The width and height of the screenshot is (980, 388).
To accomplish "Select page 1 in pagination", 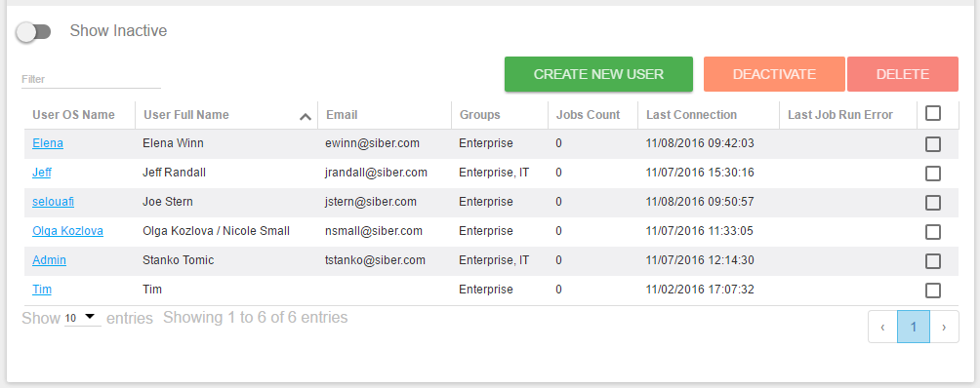I will click(913, 327).
